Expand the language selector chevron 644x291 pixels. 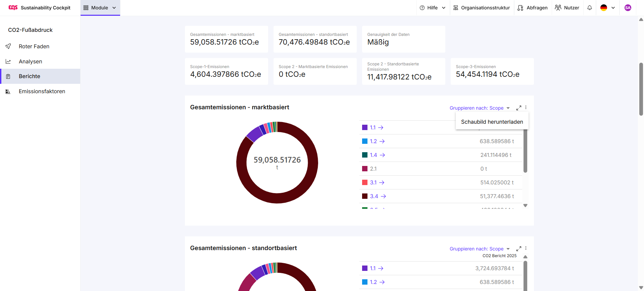tap(613, 8)
